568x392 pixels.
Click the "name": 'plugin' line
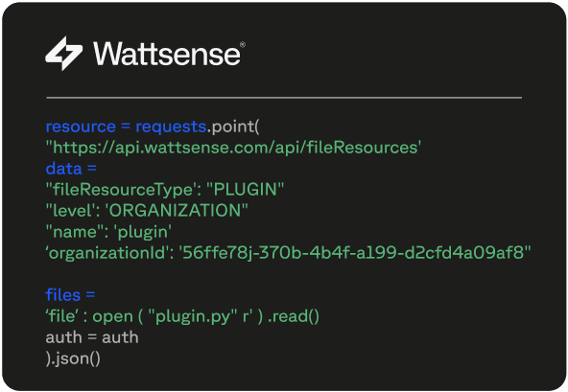108,232
